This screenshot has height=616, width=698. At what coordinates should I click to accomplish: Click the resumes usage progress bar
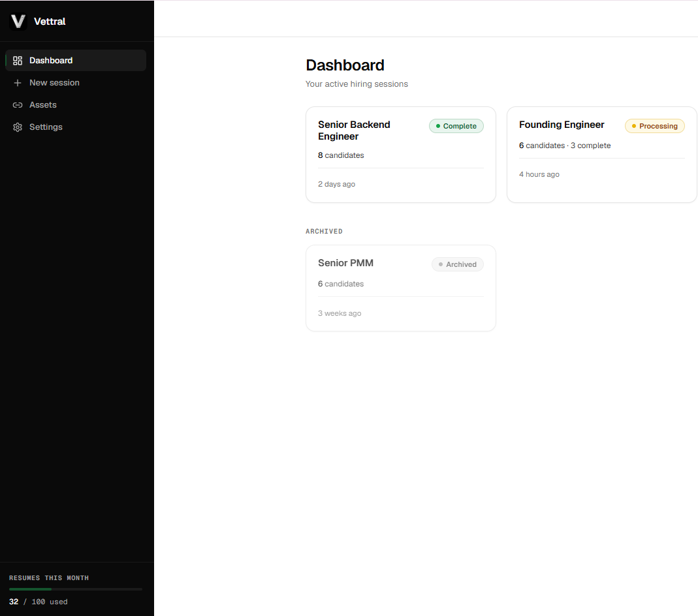[x=76, y=589]
